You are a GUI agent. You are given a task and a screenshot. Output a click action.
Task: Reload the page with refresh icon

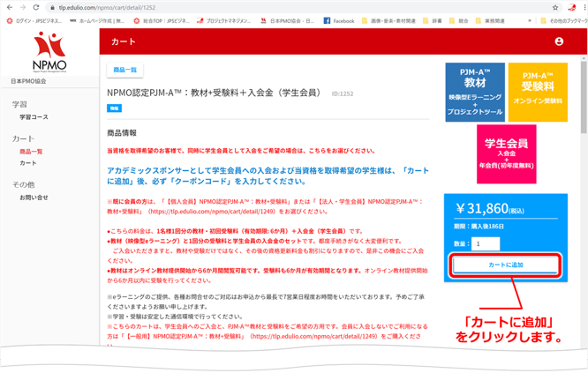(36, 7)
